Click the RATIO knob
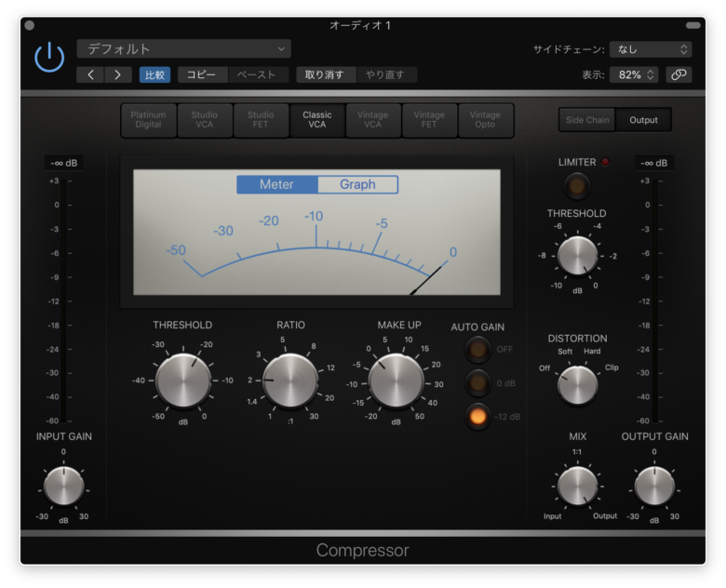 click(x=290, y=381)
